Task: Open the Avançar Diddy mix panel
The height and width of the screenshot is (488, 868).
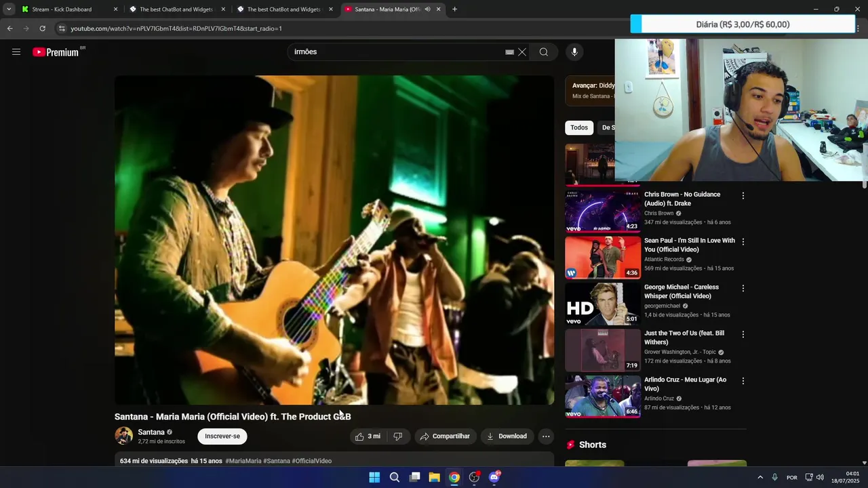Action: coord(590,91)
